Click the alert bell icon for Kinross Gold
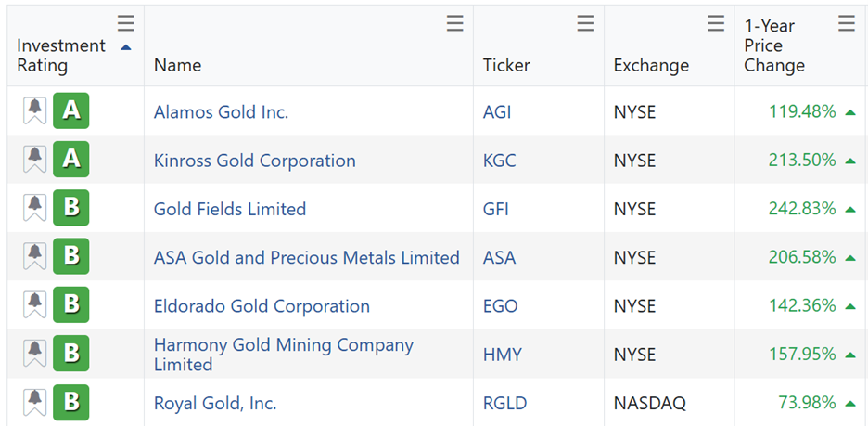868x426 pixels. [35, 160]
